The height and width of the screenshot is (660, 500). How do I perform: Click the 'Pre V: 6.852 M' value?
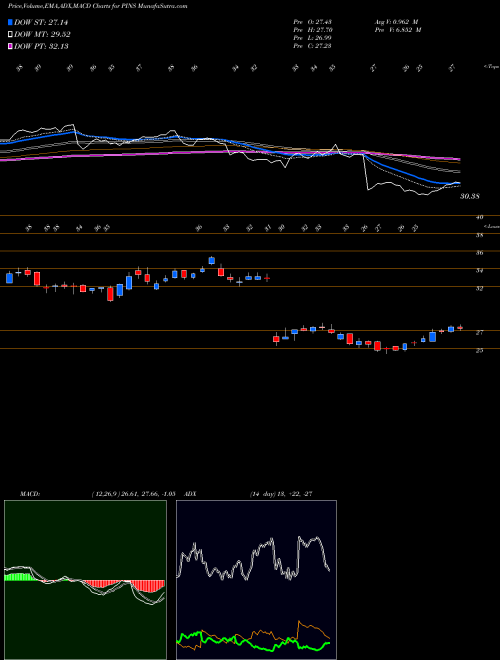click(397, 30)
